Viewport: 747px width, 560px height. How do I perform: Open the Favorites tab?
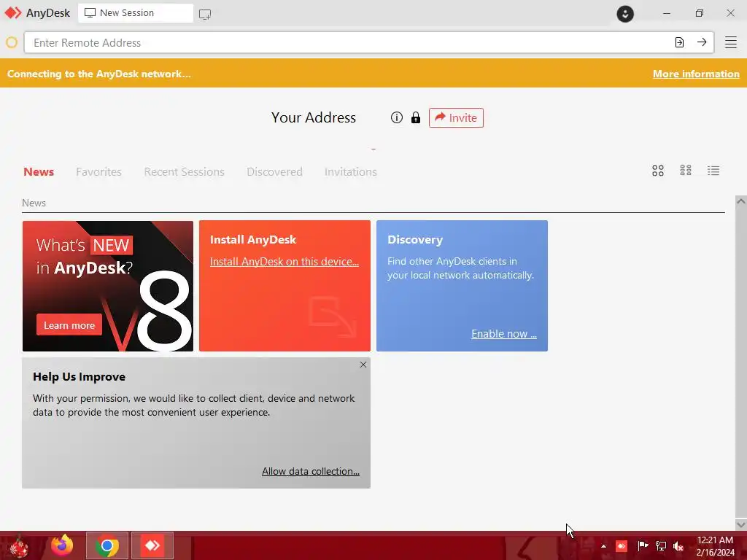[98, 172]
